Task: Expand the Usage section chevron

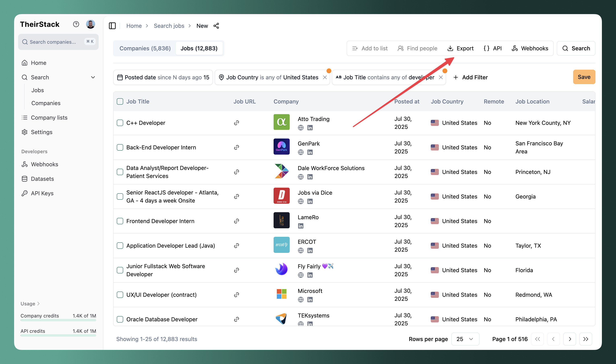Action: [38, 304]
